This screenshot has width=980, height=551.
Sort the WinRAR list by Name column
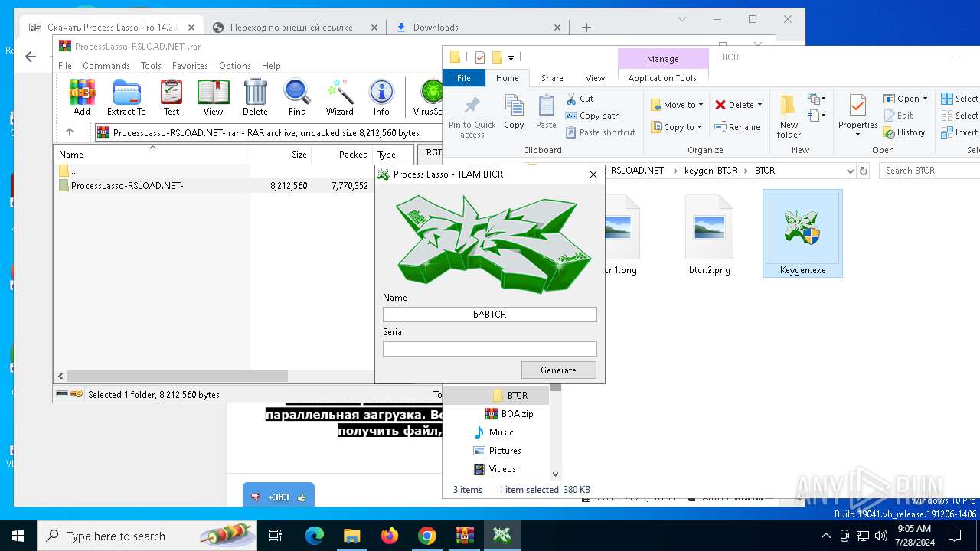tap(152, 155)
